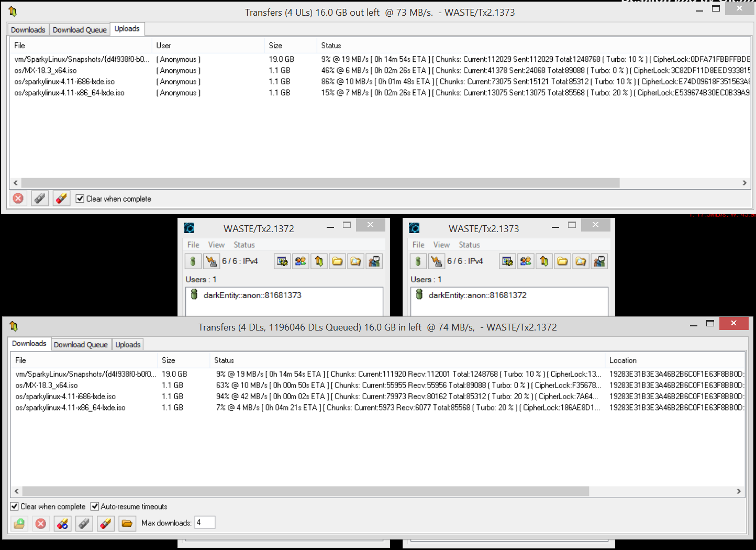
Task: Select the vm/SparkyLinux/Snapshots row in the uploads list
Action: click(x=381, y=59)
